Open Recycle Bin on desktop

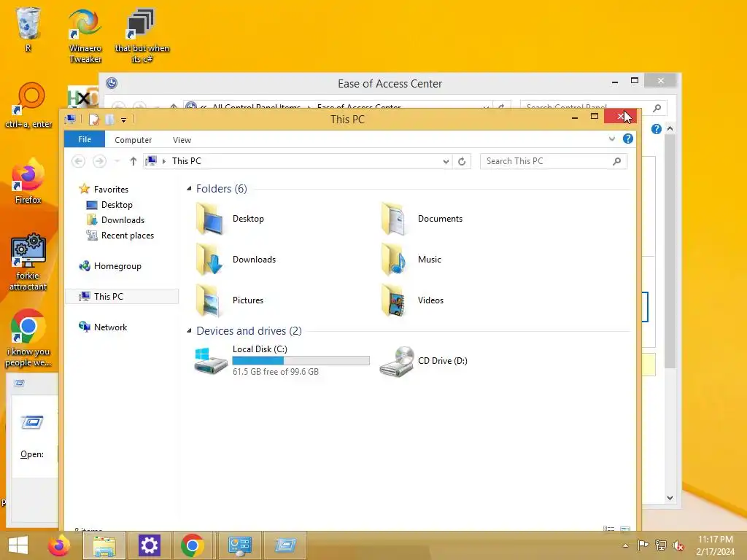(28, 28)
